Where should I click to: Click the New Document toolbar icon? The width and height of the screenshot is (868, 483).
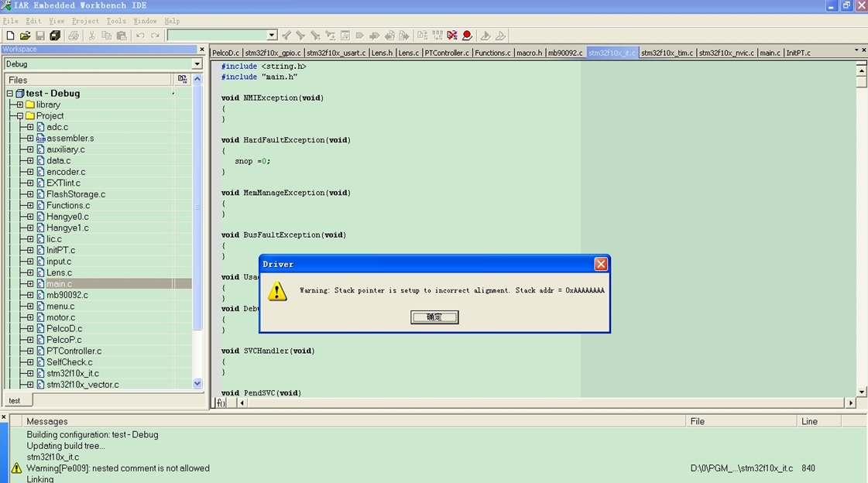pyautogui.click(x=10, y=36)
